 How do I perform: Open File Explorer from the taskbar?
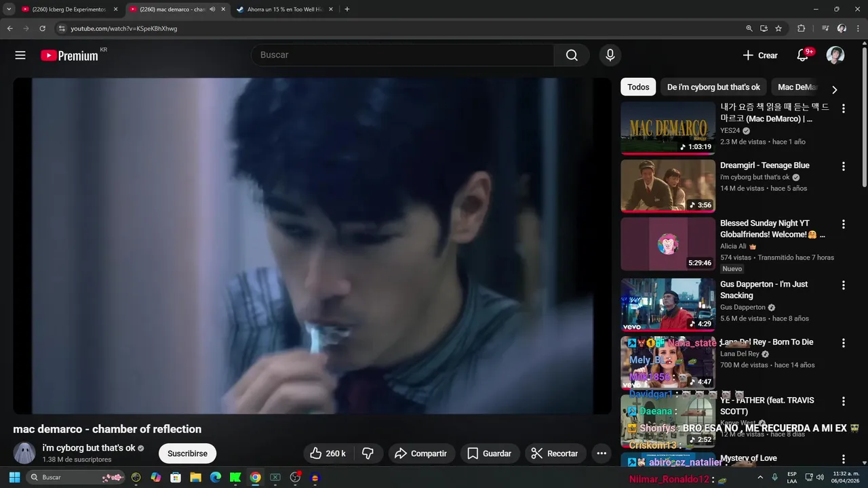click(x=195, y=477)
